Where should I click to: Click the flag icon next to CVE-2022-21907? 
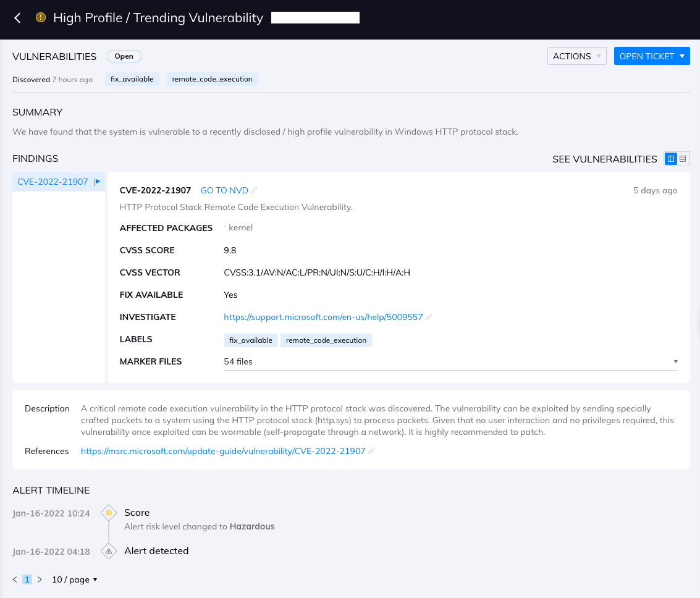tap(98, 181)
